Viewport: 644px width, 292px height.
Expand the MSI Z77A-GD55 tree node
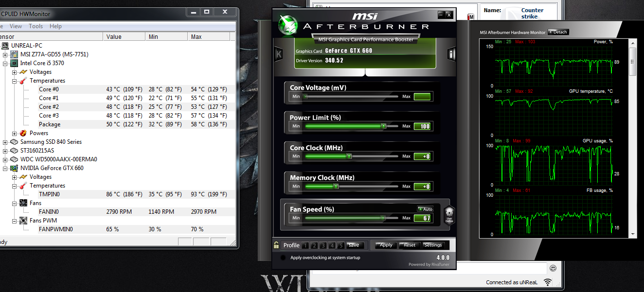[5, 54]
